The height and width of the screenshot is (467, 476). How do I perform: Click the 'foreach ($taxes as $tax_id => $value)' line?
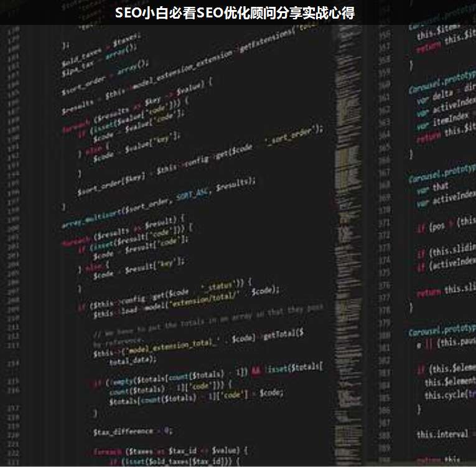click(x=170, y=451)
